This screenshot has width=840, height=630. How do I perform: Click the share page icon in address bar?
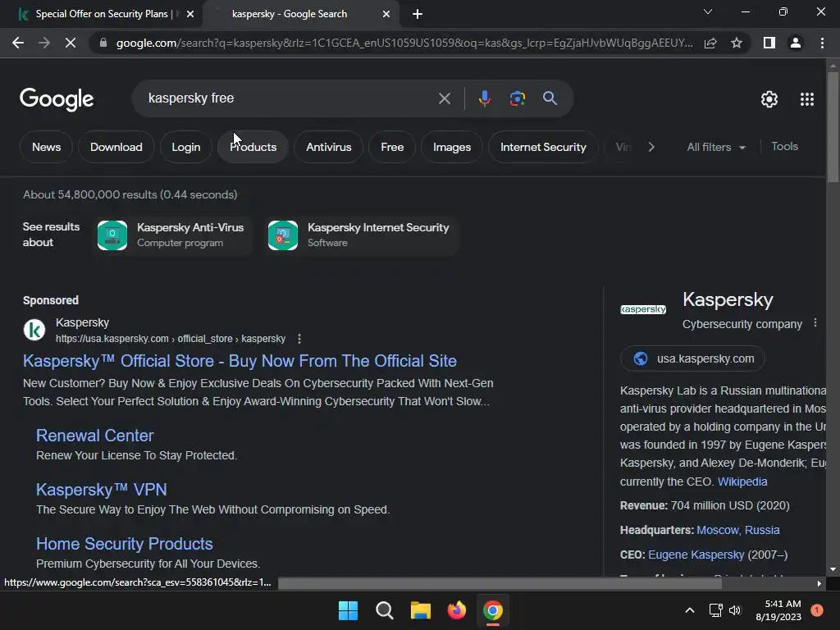(x=710, y=43)
